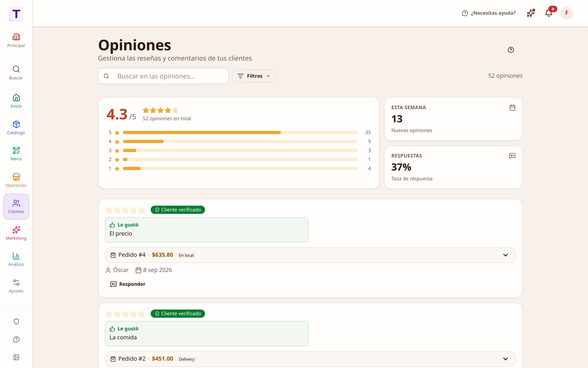Click the Esta Semana calendar icon
The image size is (588, 368).
click(x=512, y=108)
